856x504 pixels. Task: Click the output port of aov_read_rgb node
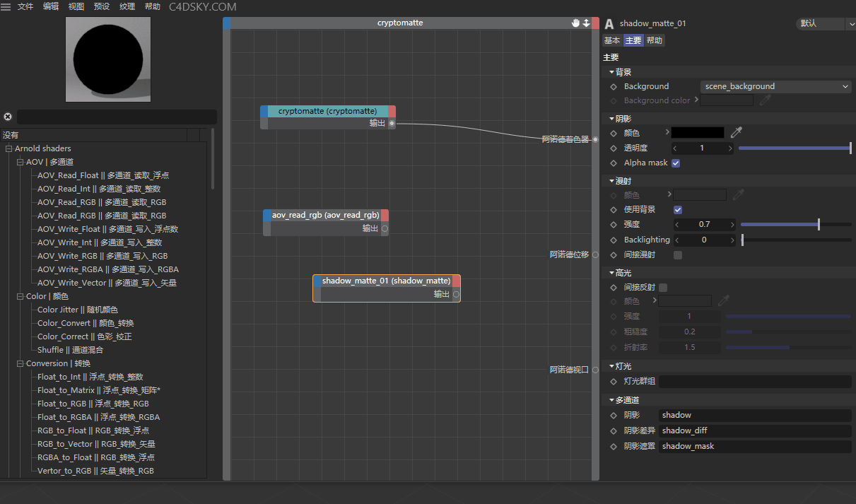point(385,228)
